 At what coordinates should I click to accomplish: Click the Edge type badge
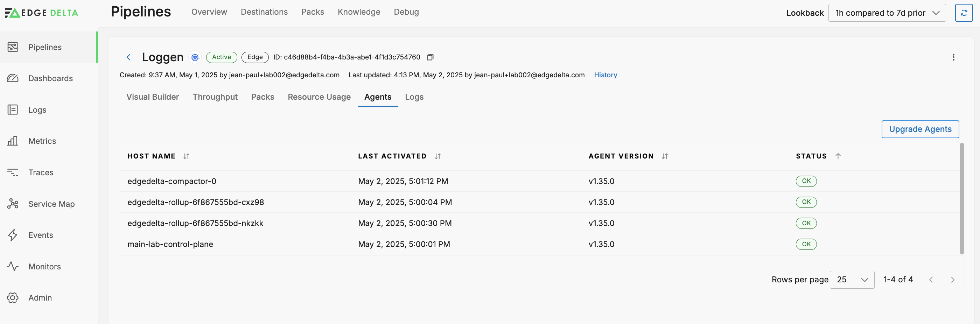tap(255, 57)
